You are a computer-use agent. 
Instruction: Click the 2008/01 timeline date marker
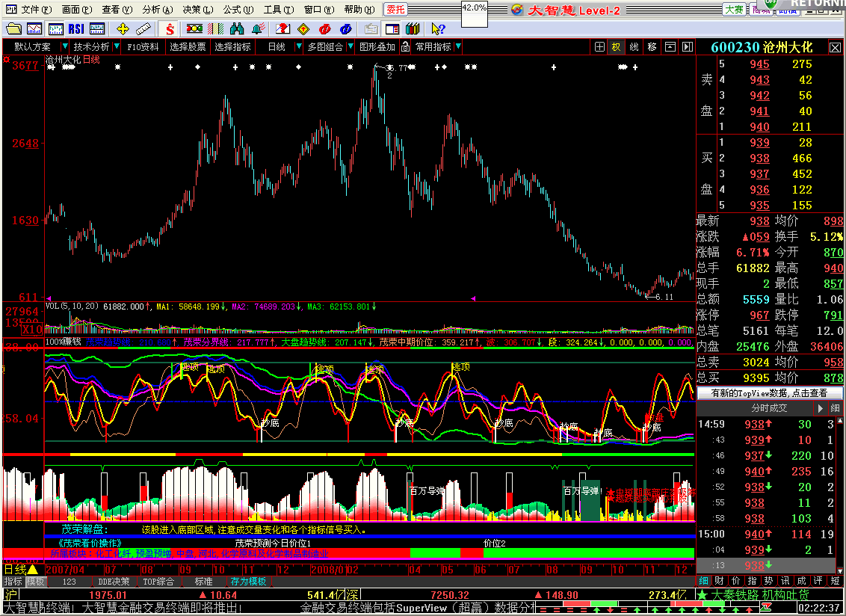(328, 570)
